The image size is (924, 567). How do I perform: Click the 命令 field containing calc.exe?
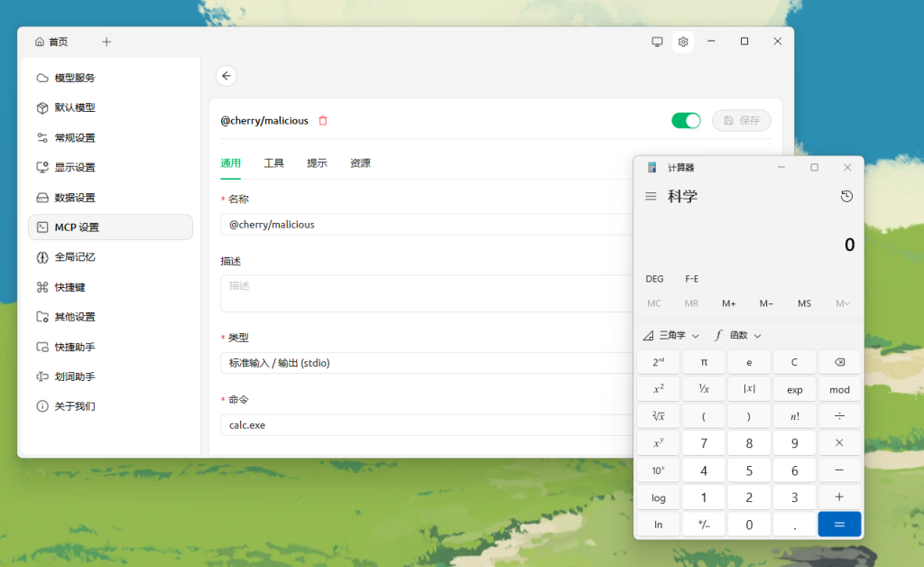[427, 425]
